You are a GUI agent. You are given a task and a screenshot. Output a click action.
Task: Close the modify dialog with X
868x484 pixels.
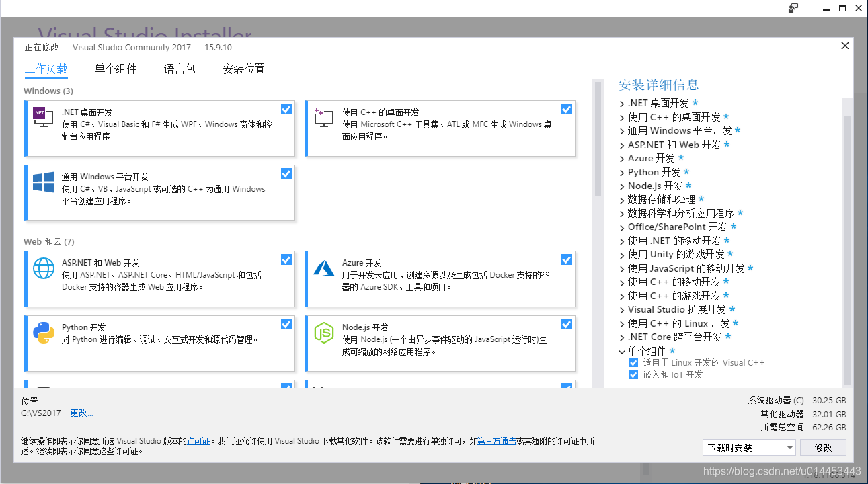coord(845,46)
